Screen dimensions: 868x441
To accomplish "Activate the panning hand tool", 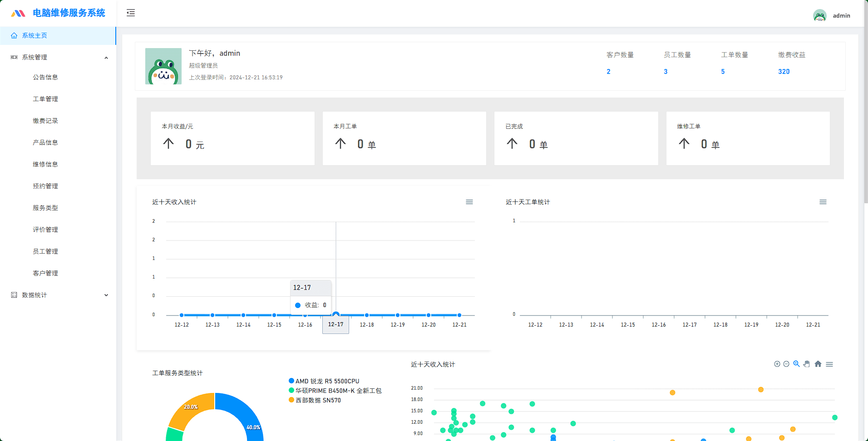I will coord(807,364).
